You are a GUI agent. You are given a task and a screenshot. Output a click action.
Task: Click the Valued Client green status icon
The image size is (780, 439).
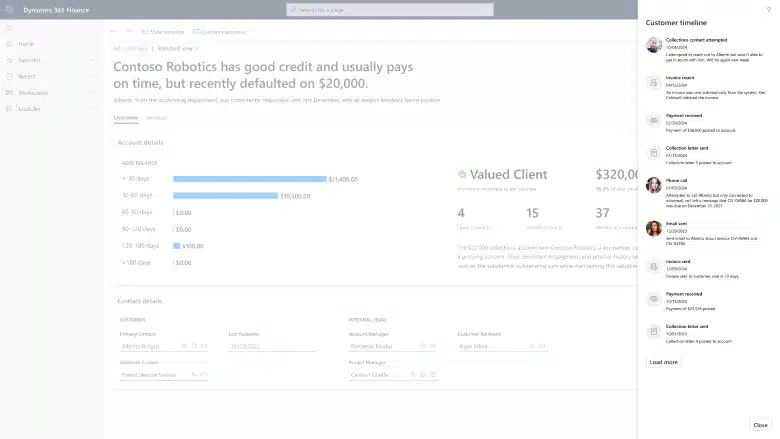pos(462,174)
